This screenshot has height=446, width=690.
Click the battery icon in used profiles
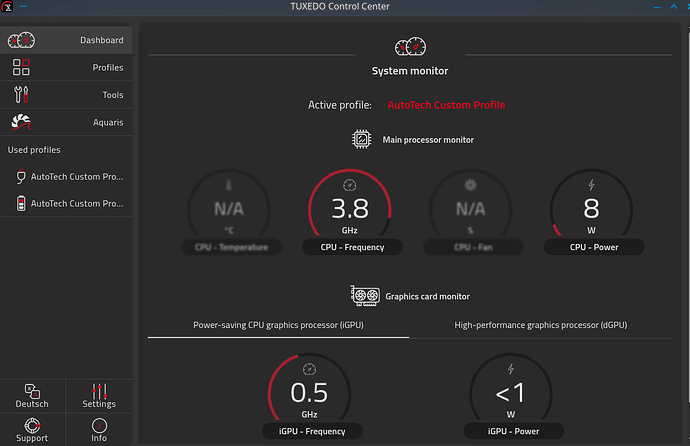21,204
